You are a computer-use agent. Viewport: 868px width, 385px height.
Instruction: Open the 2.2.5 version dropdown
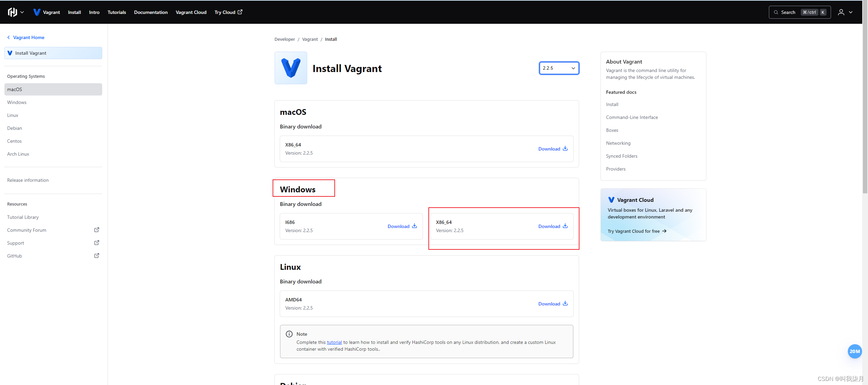coord(559,68)
